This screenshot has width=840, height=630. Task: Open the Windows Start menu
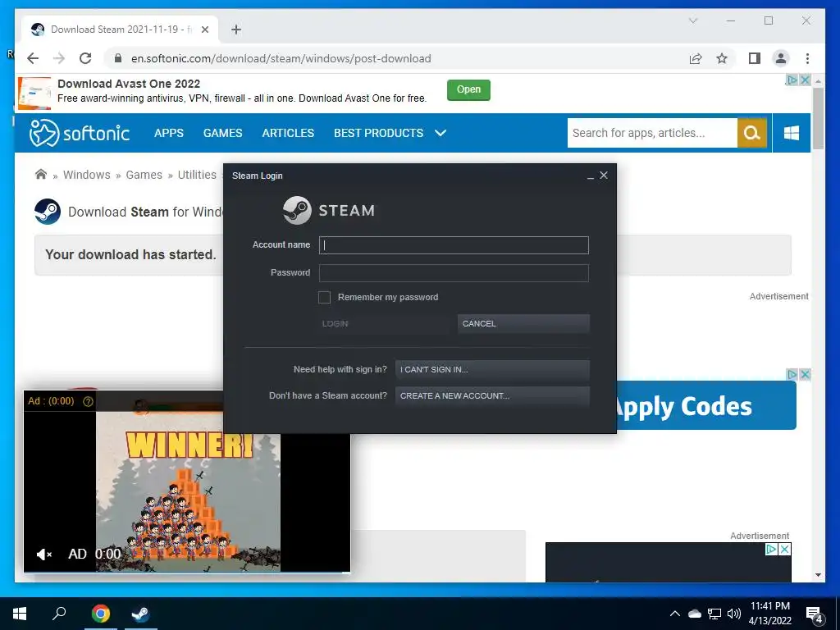click(x=20, y=614)
